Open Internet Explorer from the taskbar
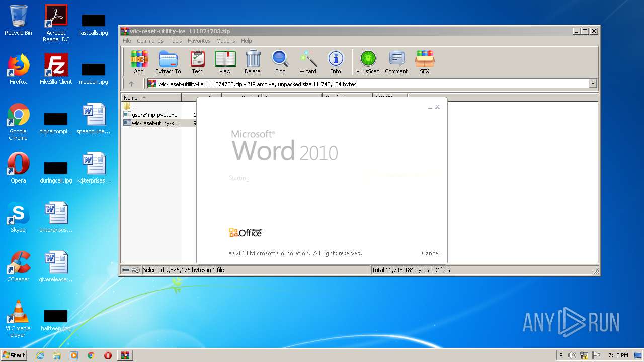 point(40,355)
